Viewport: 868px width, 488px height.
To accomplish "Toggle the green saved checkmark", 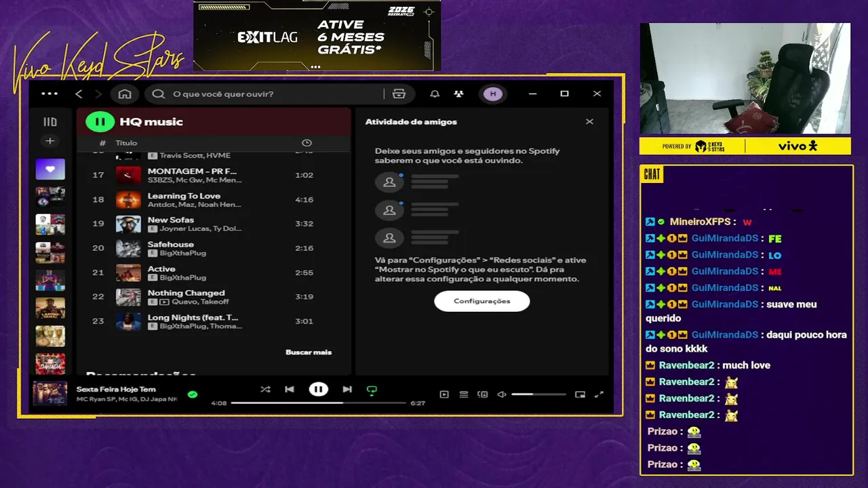I will pyautogui.click(x=193, y=394).
